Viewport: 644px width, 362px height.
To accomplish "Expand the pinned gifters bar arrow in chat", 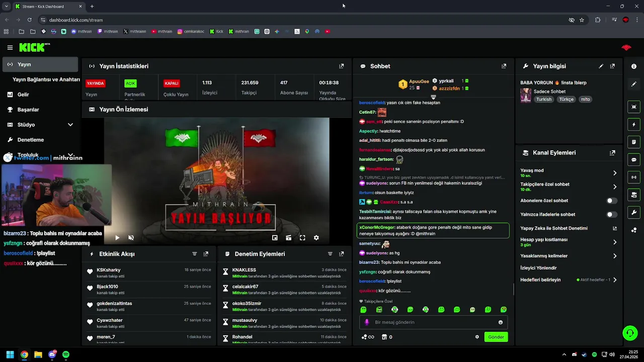I will click(x=433, y=97).
